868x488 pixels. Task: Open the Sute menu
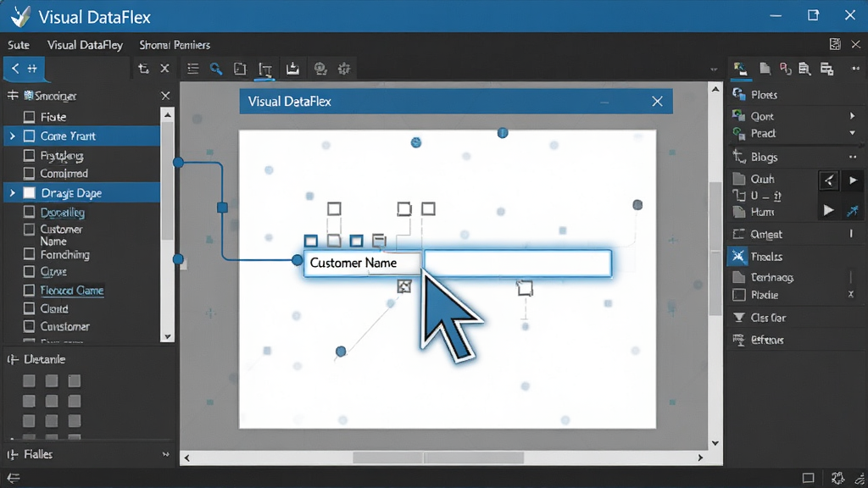(x=19, y=45)
